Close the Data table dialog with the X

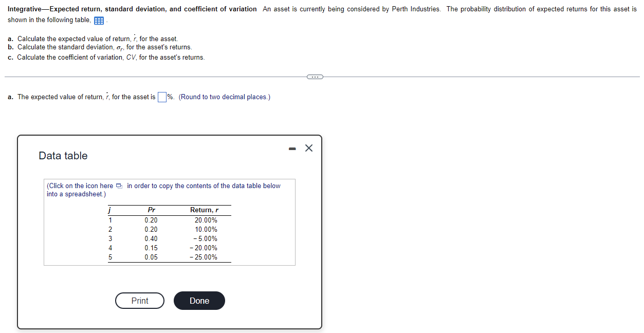click(x=308, y=148)
